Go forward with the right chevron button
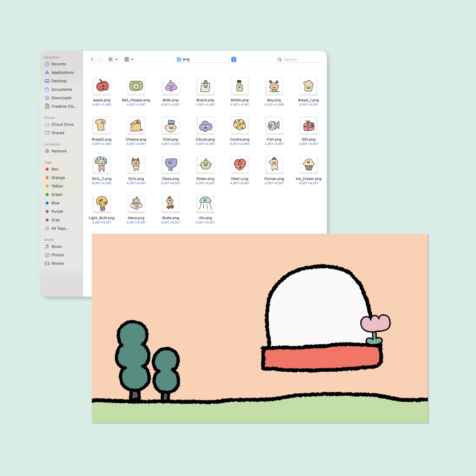This screenshot has height=476, width=476. (99, 59)
